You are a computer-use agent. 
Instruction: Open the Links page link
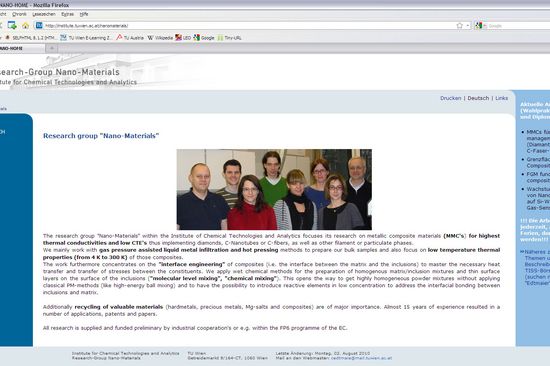(502, 98)
